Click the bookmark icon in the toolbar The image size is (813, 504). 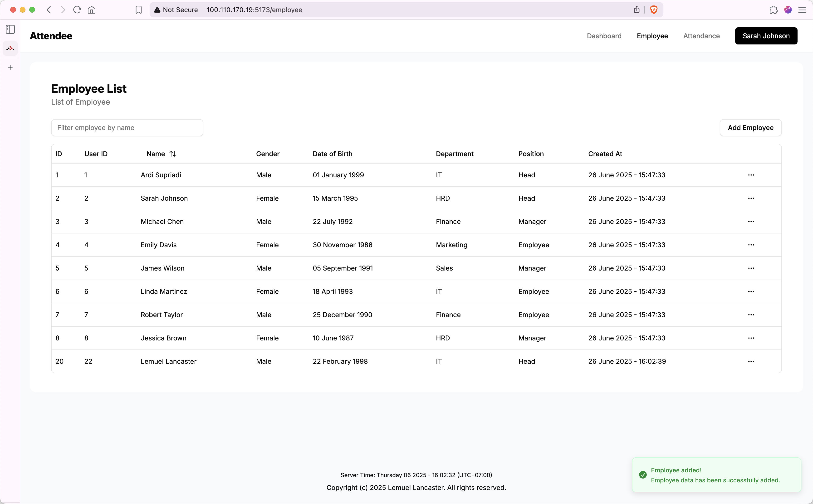138,10
